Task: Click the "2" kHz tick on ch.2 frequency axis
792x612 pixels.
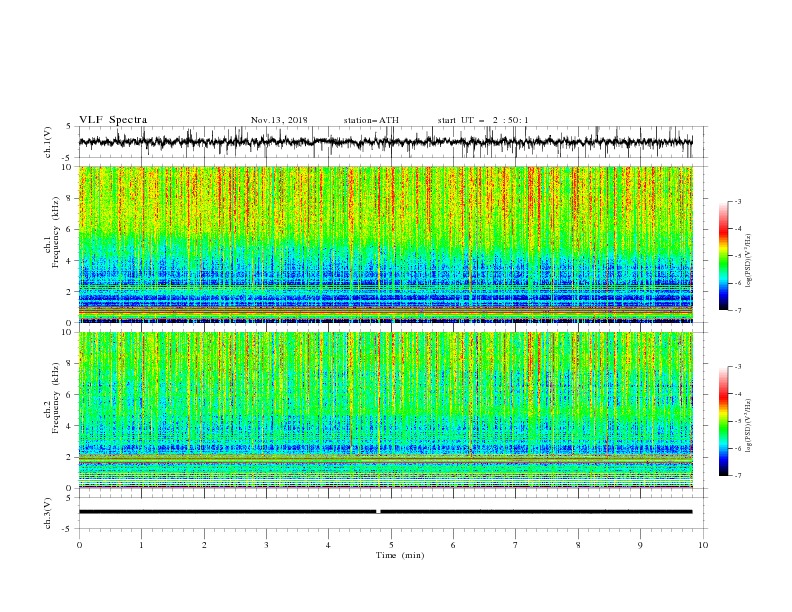Action: [69, 457]
